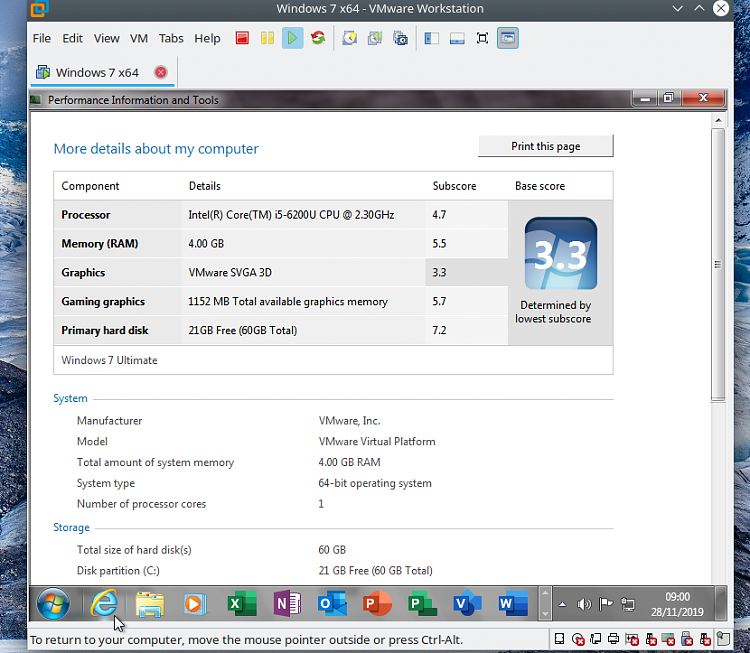Click the taskbar clock showing 09:00
Screen dimensions: 750x653
pyautogui.click(x=677, y=604)
